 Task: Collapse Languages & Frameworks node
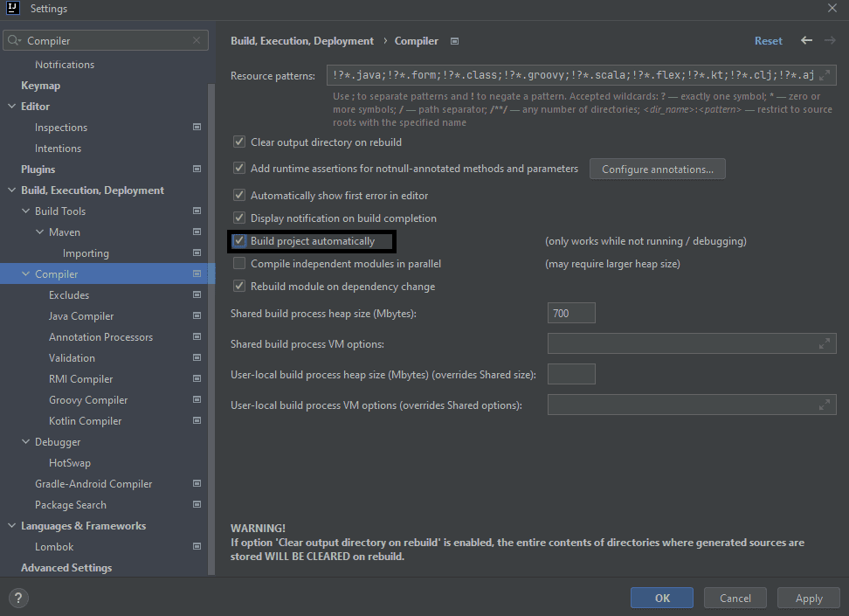[x=12, y=525]
